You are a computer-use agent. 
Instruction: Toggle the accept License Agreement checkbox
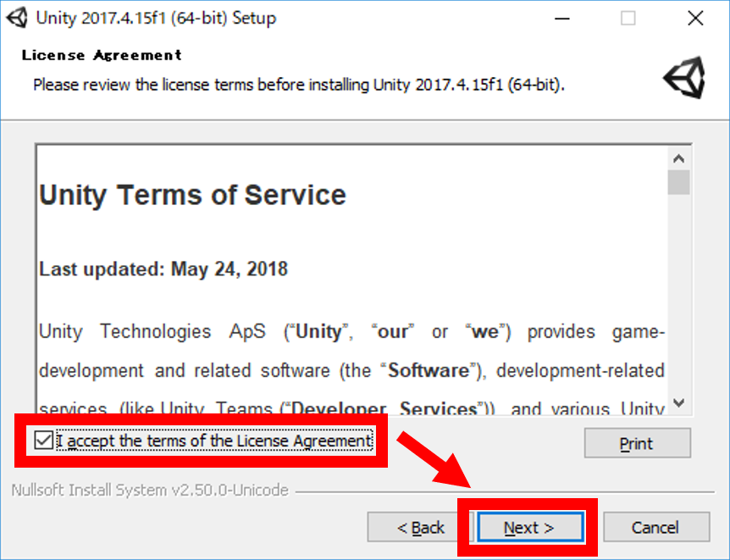tap(43, 441)
